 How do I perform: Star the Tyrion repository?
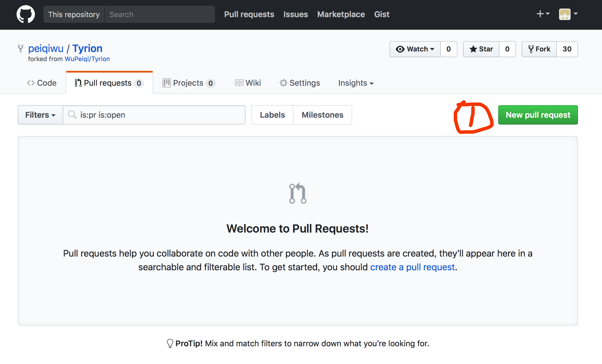pos(481,49)
